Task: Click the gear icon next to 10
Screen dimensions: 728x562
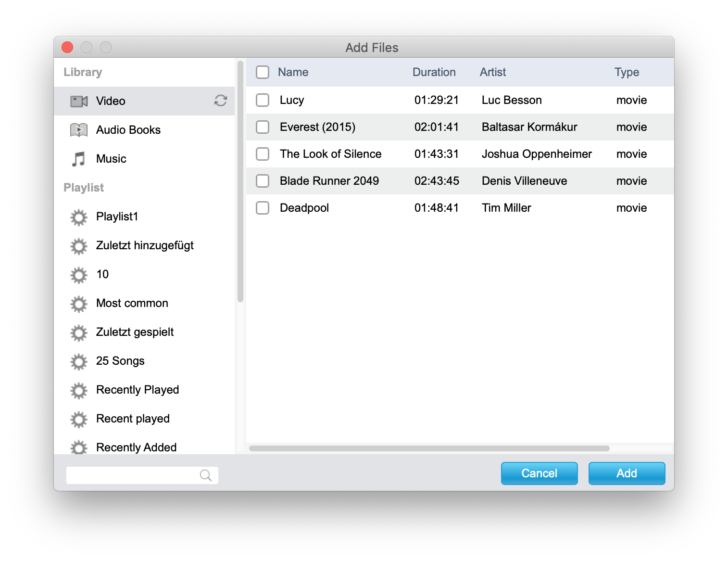Action: point(79,275)
